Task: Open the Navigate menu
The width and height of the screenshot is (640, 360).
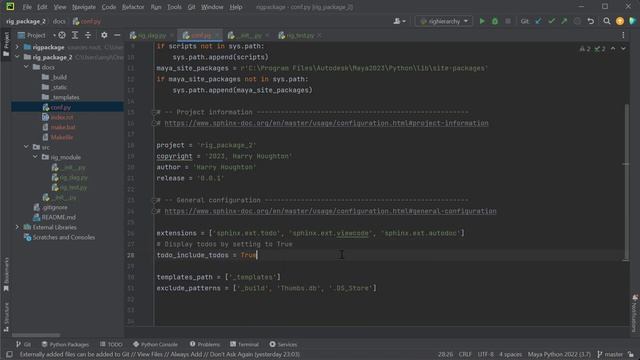Action: 84,7
